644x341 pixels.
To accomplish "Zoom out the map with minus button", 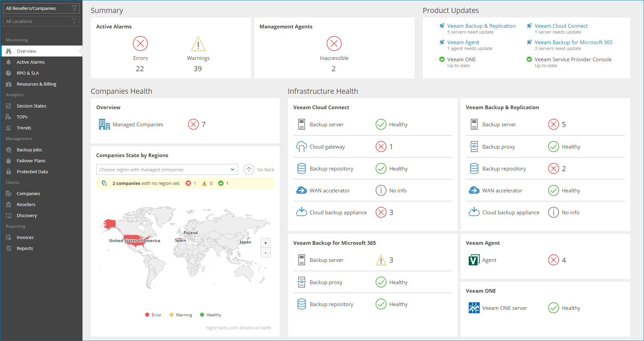I will click(266, 253).
